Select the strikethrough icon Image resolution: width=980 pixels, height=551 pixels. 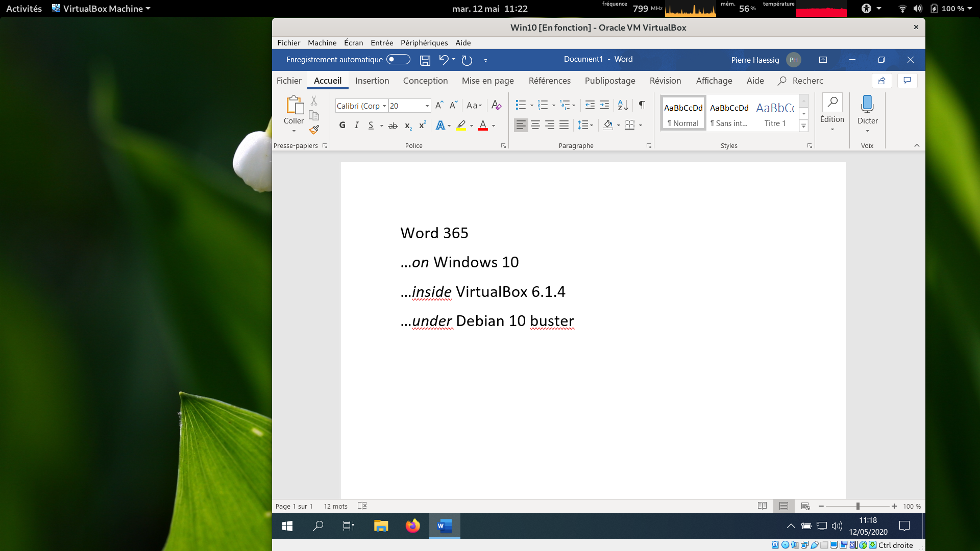[393, 126]
